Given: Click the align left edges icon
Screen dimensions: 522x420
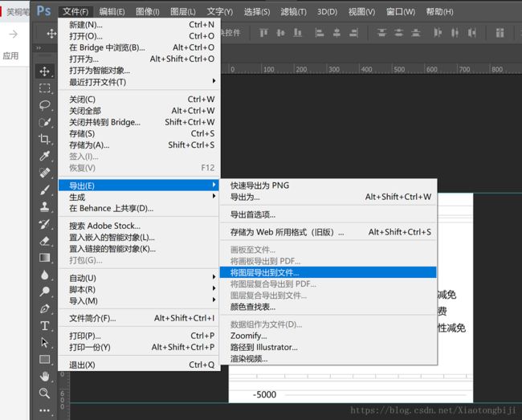Looking at the screenshot, I should pos(320,33).
